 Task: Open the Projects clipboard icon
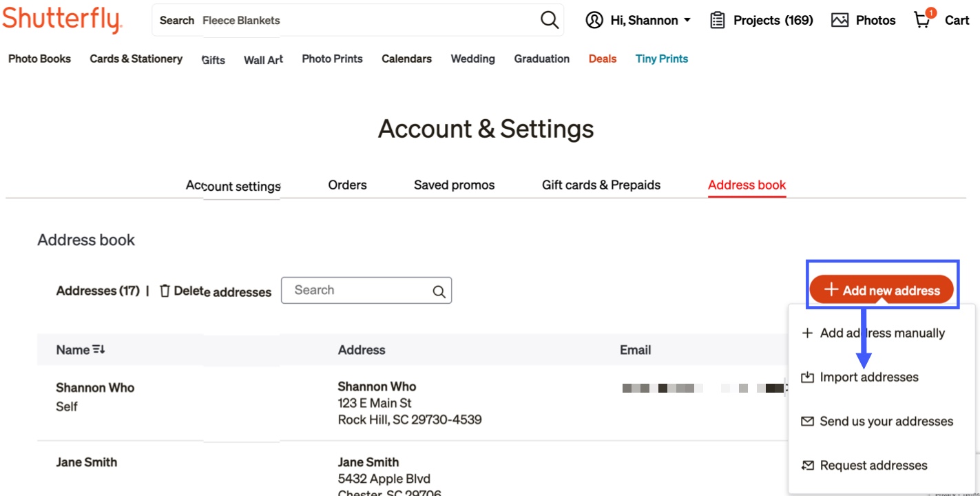pos(718,20)
